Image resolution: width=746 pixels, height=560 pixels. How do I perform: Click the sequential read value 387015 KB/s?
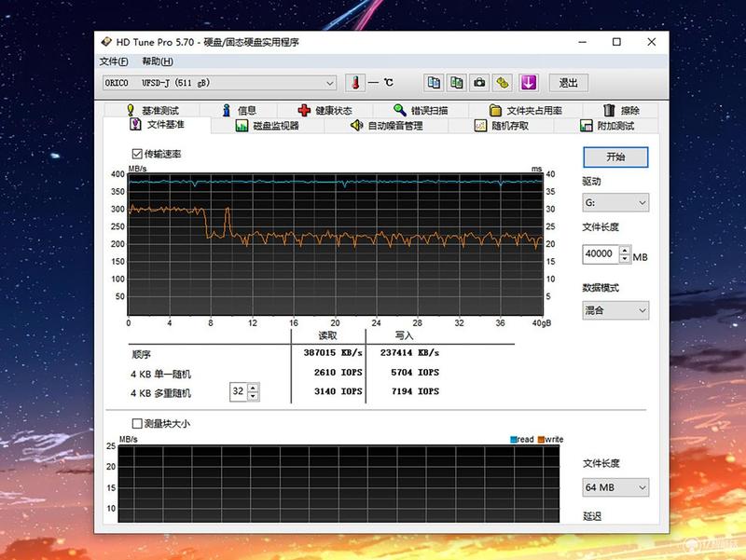(333, 353)
